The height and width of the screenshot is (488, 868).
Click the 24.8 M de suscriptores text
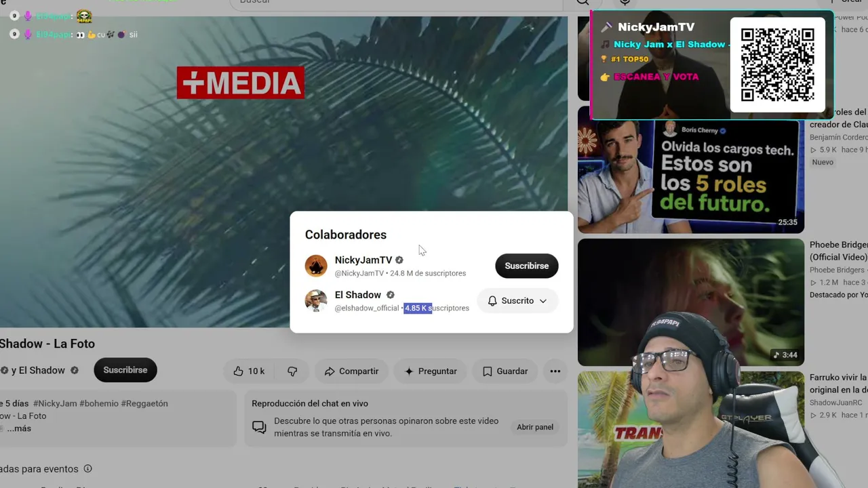tap(428, 273)
